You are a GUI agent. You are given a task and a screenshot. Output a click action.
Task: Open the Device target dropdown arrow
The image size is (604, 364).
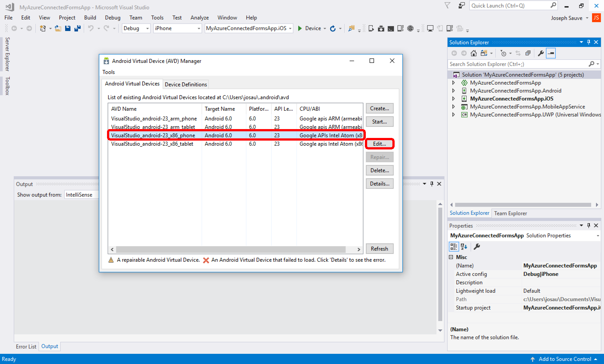point(325,29)
